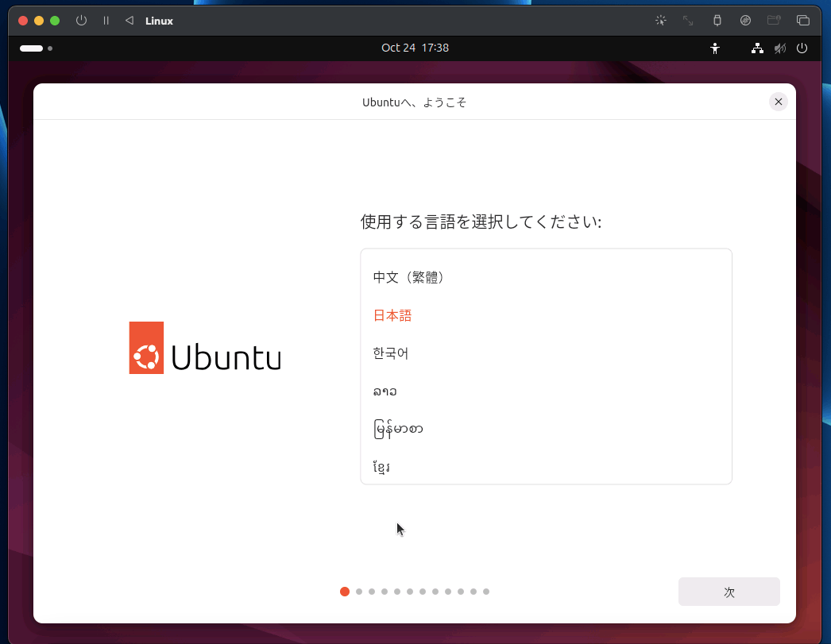Pause the Linux virtual machine

point(106,21)
